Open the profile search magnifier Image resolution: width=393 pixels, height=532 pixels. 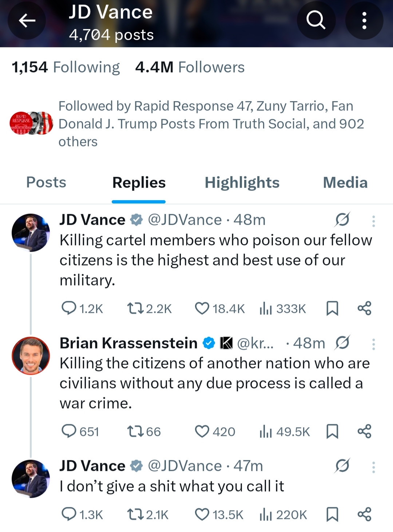pyautogui.click(x=315, y=20)
